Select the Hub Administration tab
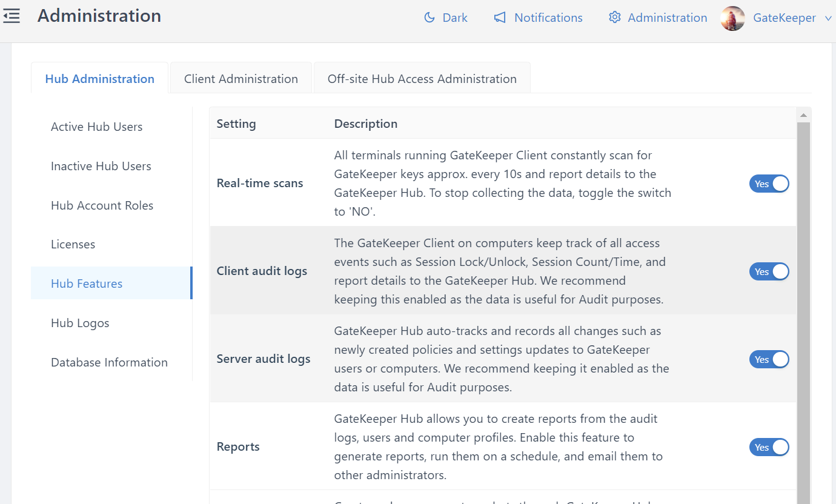 [x=99, y=79]
